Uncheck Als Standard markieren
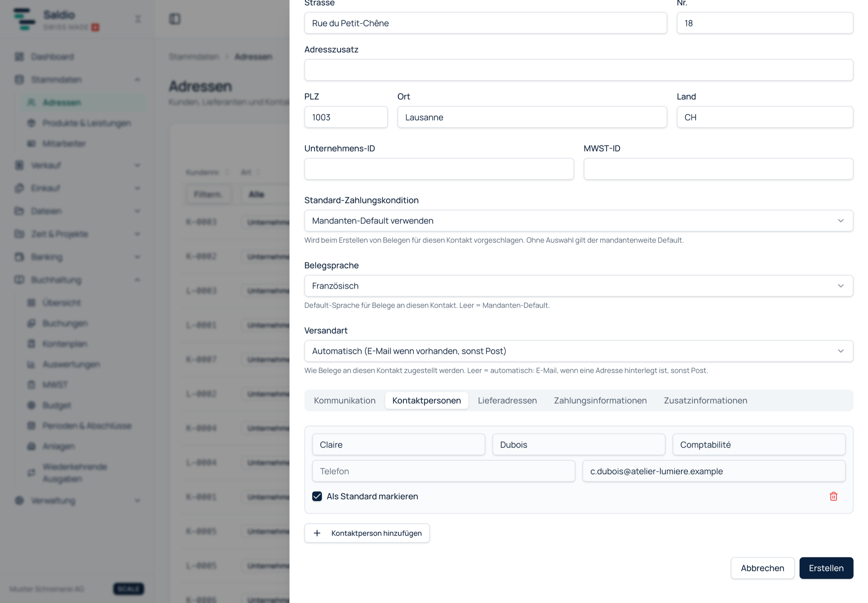Image resolution: width=868 pixels, height=603 pixels. (x=317, y=496)
